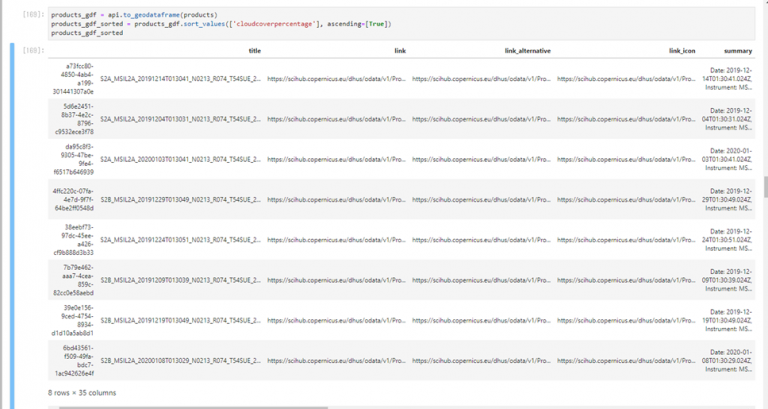This screenshot has width=768, height=409.
Task: Click row index starting 38eebf73-97dc
Action: coord(73,240)
